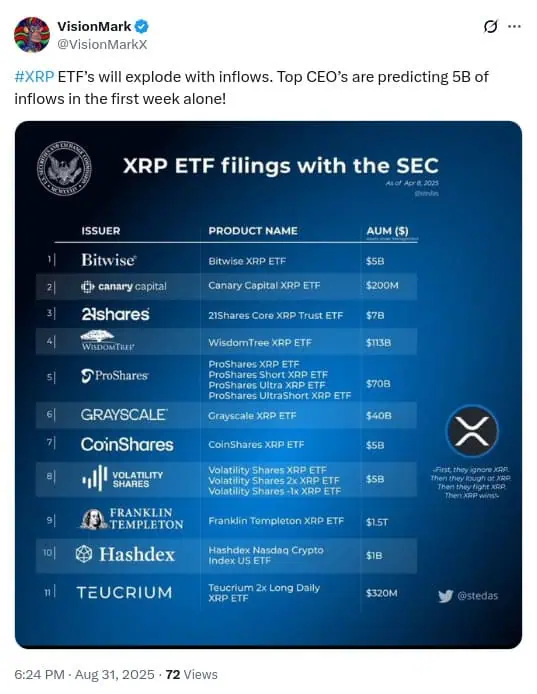This screenshot has height=694, width=537.
Task: Click the XRP logo circle in the image
Action: tap(472, 431)
